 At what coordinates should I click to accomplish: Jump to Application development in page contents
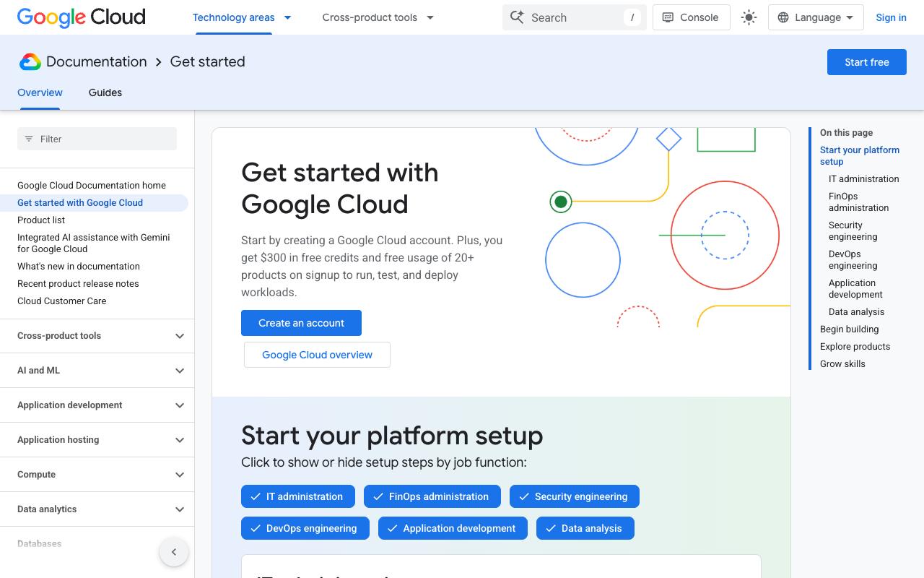[x=856, y=289]
